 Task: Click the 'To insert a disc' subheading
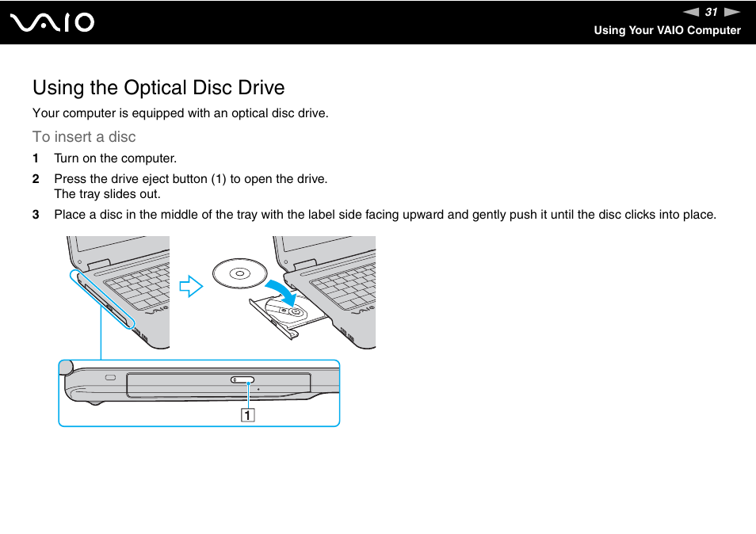pyautogui.click(x=84, y=137)
